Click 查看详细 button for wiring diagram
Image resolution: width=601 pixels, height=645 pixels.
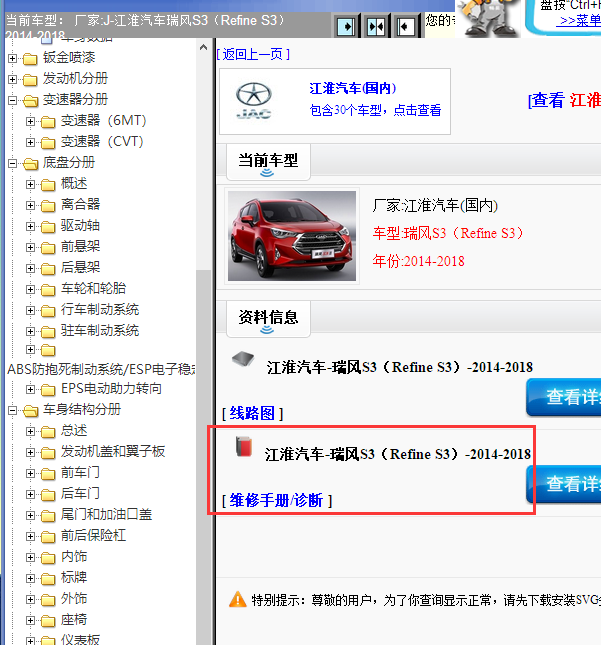pyautogui.click(x=564, y=397)
